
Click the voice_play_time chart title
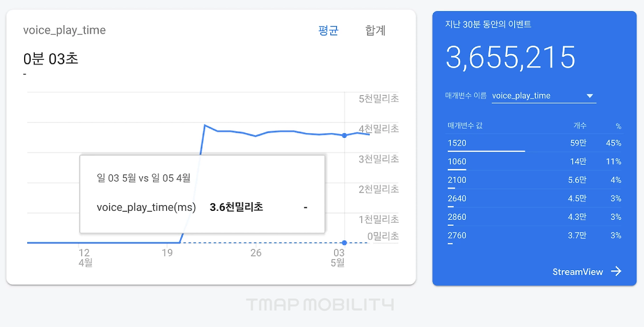[64, 30]
